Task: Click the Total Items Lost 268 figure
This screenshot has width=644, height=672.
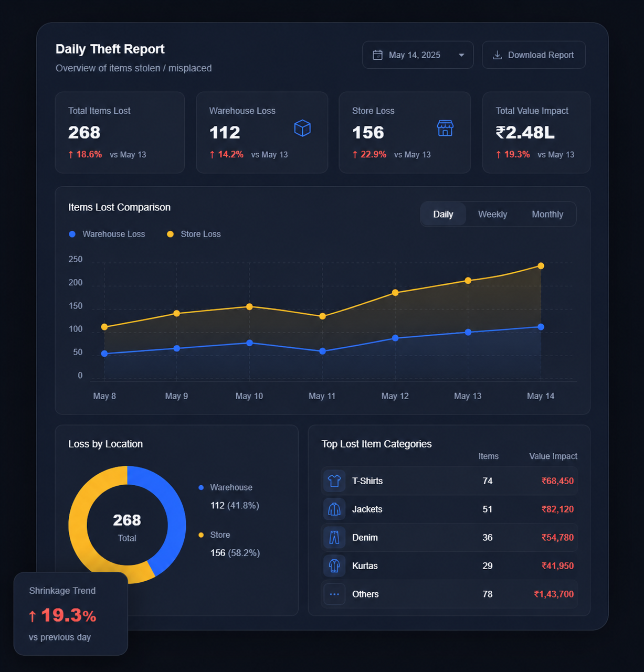Action: coord(85,133)
